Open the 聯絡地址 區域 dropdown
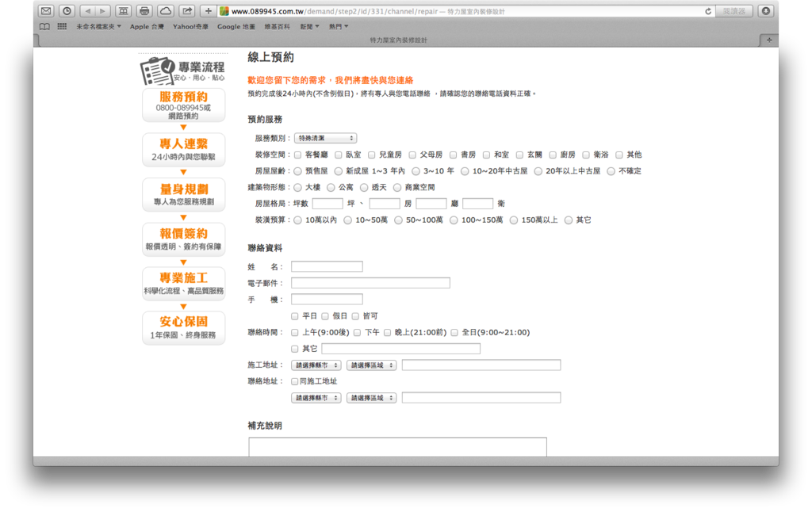This screenshot has height=512, width=812. coord(371,398)
